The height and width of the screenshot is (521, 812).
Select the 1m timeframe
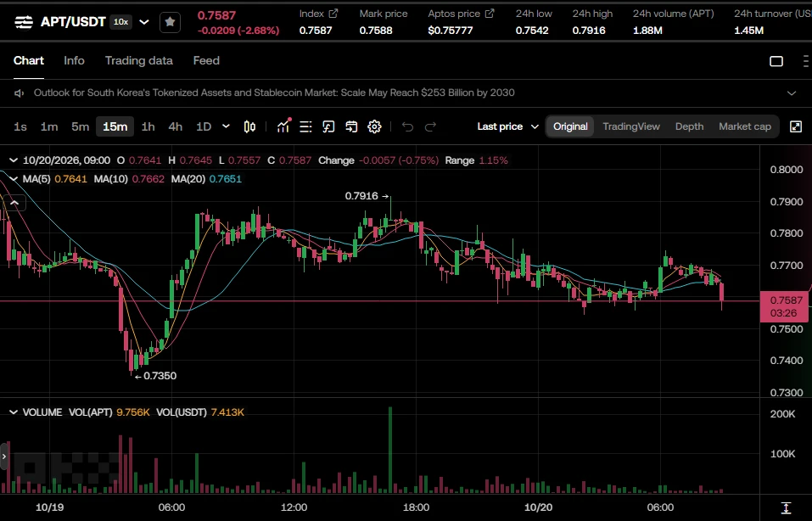(x=49, y=126)
